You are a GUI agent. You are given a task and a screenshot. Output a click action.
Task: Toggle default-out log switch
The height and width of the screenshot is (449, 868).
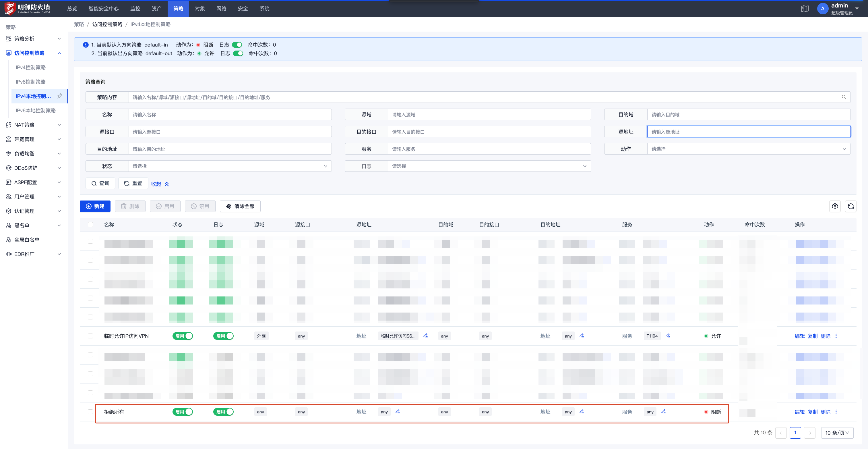pos(238,53)
